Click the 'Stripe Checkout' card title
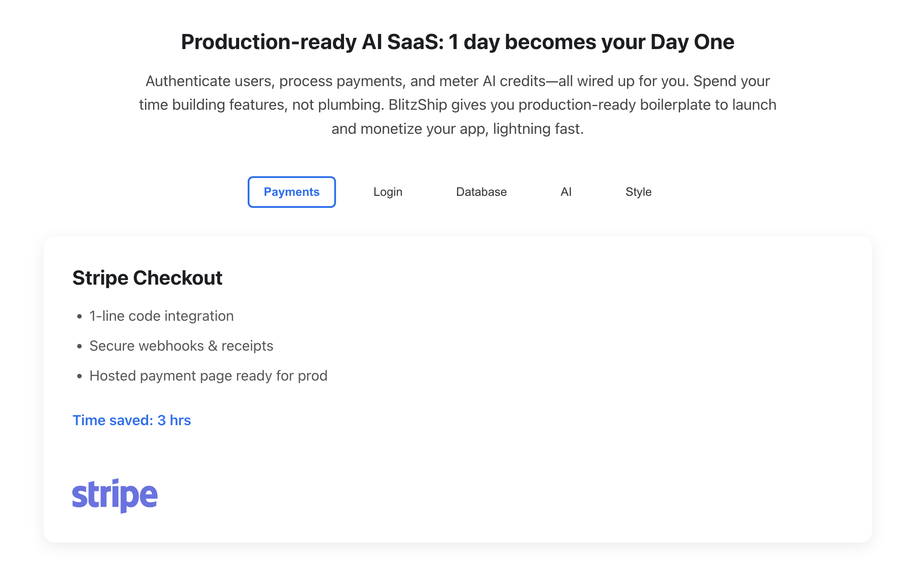This screenshot has height=588, width=913. click(147, 277)
